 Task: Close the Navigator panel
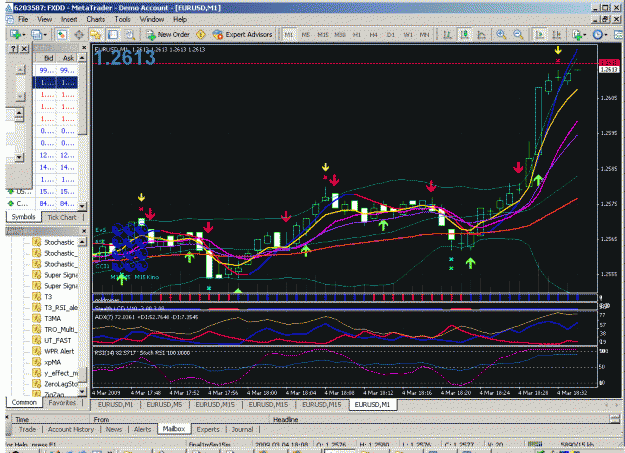pos(84,231)
